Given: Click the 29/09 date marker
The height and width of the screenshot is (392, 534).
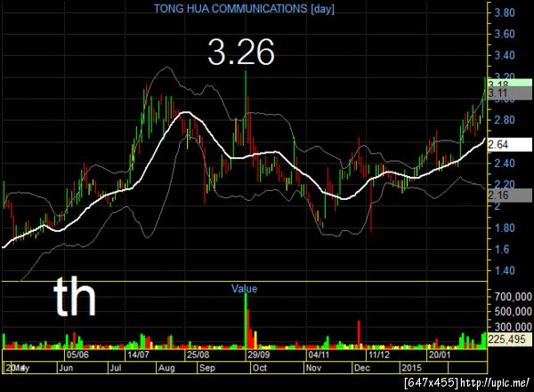Looking at the screenshot, I should coord(258,355).
